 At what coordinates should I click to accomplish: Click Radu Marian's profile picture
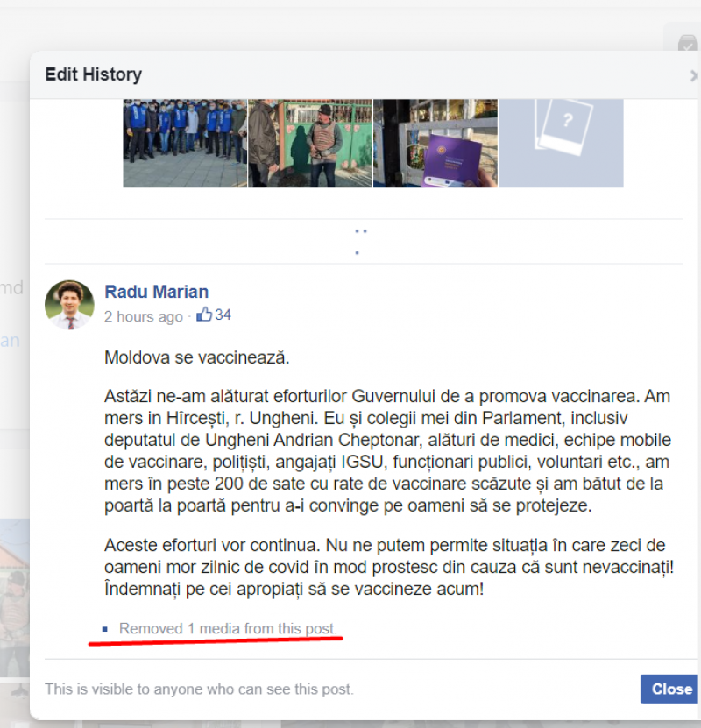(69, 305)
